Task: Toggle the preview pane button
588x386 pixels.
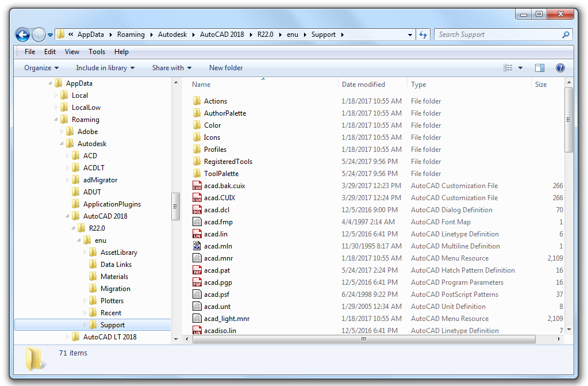Action: (540, 68)
